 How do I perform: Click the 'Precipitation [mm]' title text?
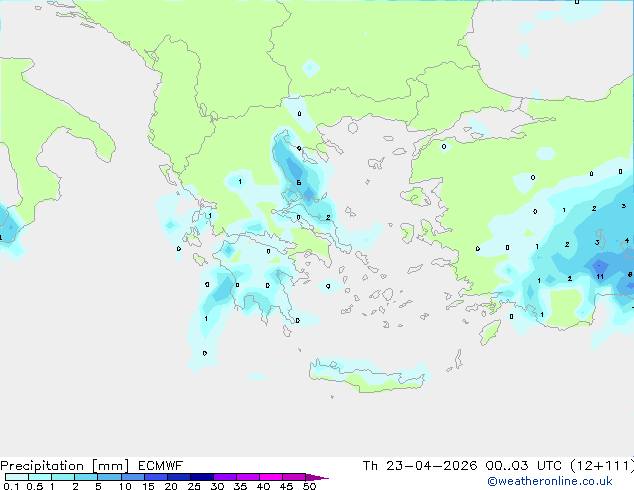click(65, 466)
